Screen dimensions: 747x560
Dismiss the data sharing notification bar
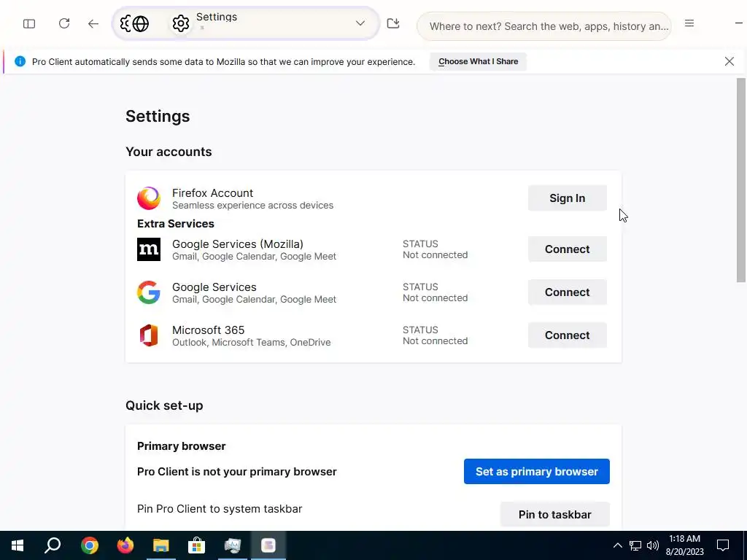point(729,61)
